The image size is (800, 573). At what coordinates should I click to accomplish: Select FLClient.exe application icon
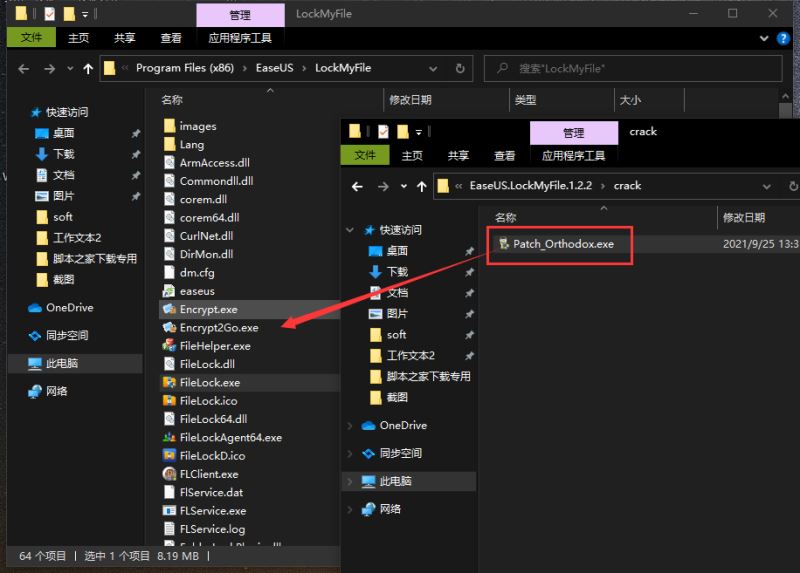pos(169,474)
